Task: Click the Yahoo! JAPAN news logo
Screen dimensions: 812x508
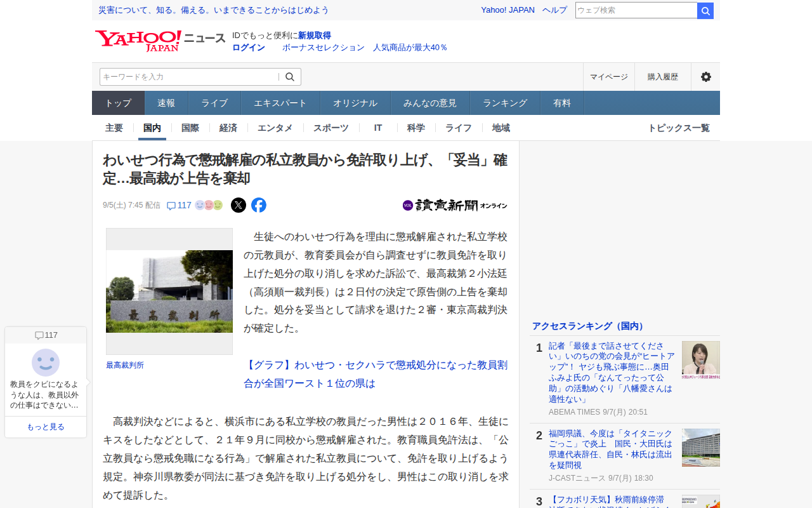Action: (160, 40)
